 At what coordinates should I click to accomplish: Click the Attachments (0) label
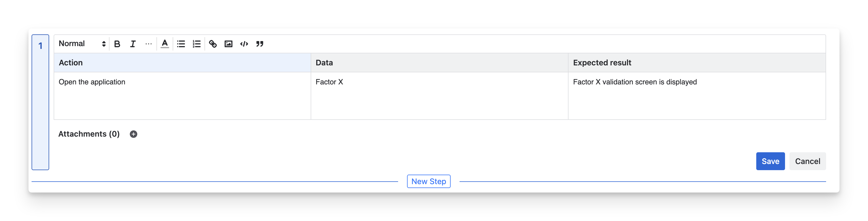click(x=89, y=134)
